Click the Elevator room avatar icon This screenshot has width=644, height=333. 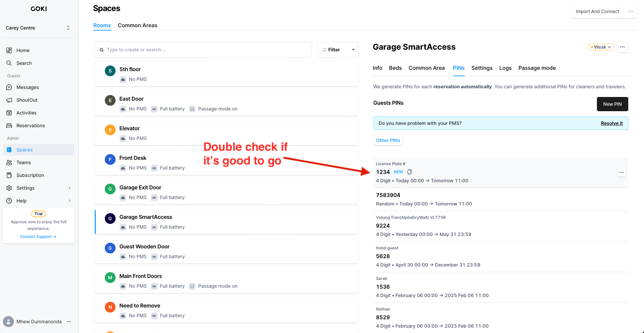tap(110, 130)
